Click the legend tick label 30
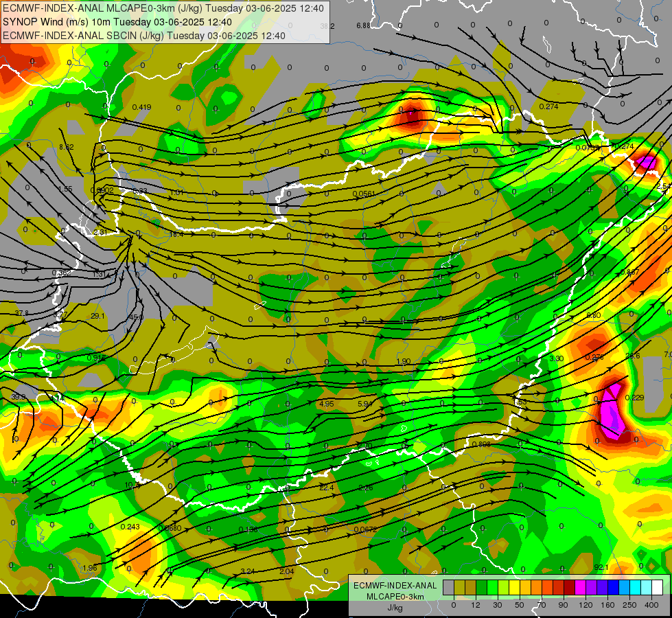 (498, 605)
